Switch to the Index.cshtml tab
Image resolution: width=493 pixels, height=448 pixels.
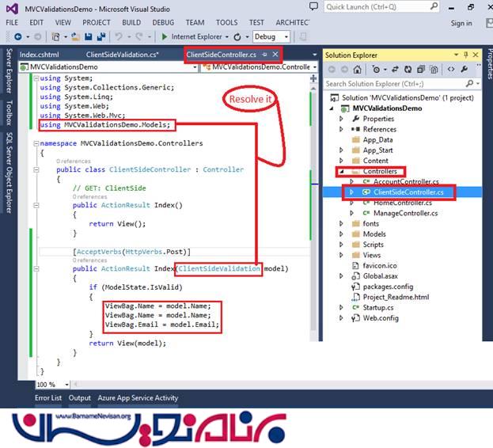40,55
